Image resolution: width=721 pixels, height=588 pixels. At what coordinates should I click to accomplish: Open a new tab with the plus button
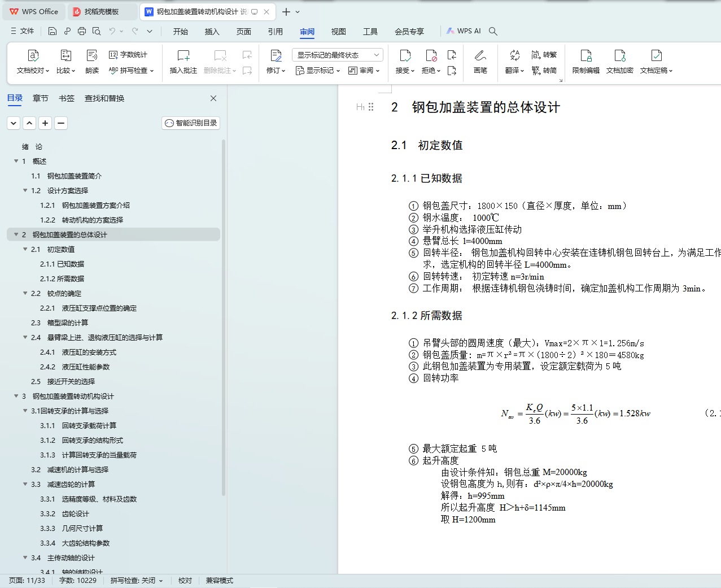[x=286, y=12]
